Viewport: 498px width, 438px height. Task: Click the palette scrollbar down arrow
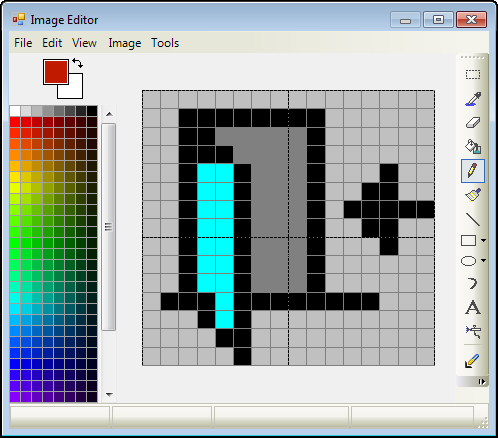[109, 394]
